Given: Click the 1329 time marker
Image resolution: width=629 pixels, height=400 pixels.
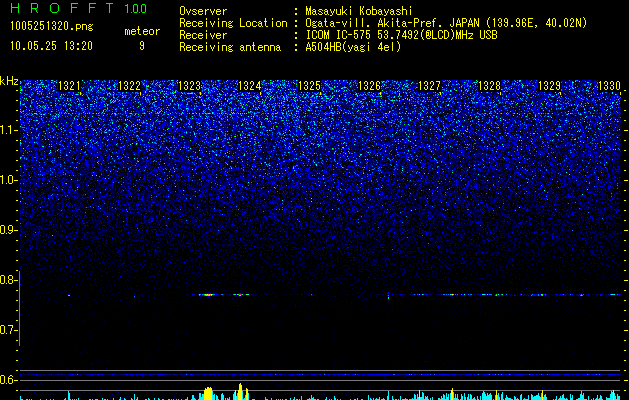Looking at the screenshot, I should (549, 86).
